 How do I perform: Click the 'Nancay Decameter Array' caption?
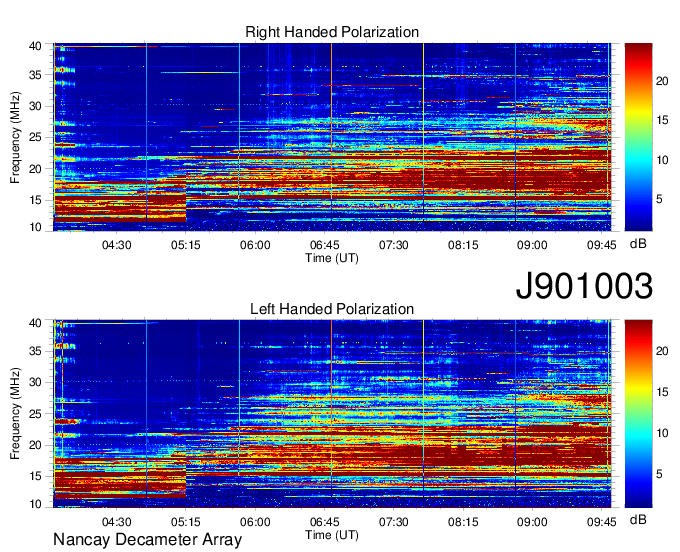[147, 540]
